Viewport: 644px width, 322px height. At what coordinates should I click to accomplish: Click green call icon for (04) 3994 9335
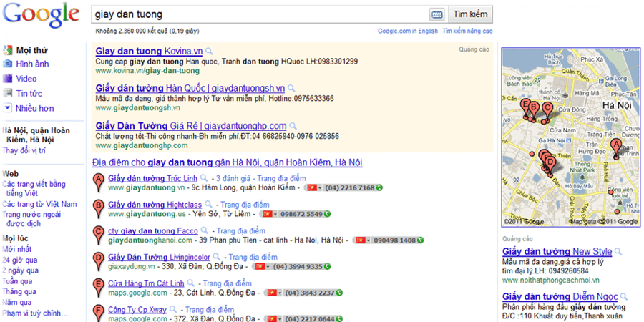click(x=327, y=267)
